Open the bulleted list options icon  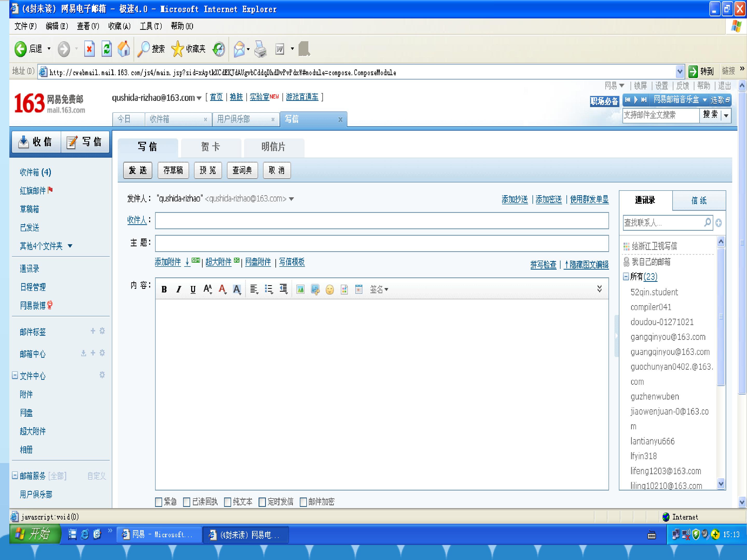pos(269,289)
